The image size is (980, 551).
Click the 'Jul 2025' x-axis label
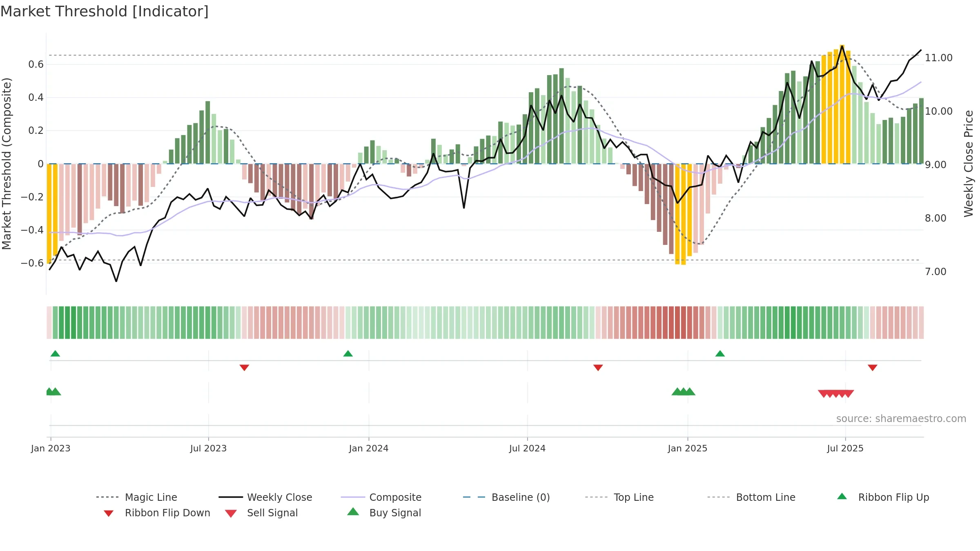tap(845, 448)
